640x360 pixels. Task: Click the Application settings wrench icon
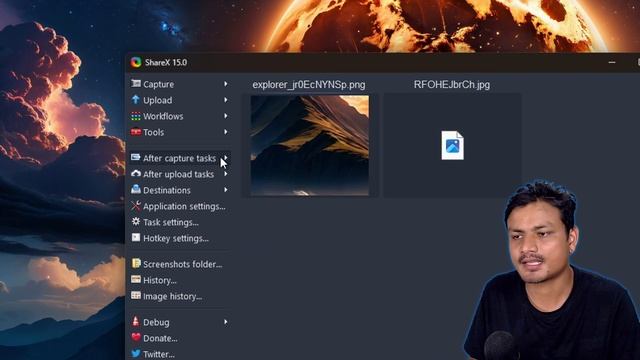[136, 206]
